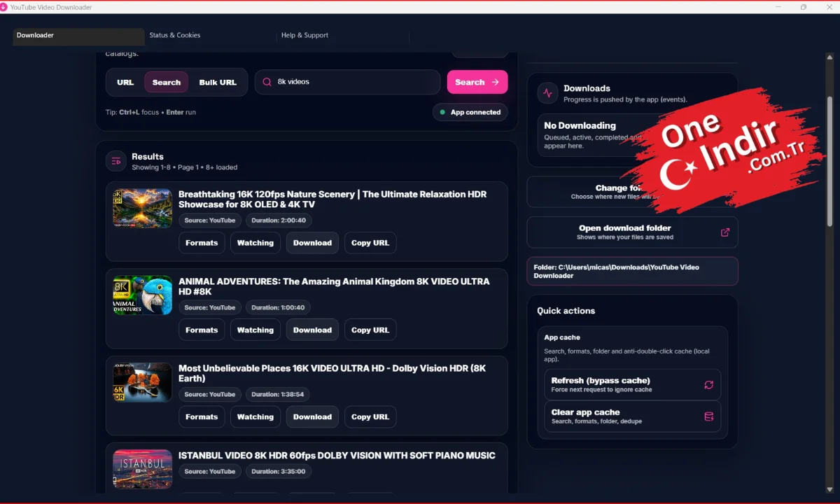Viewport: 840px width, 504px height.
Task: Click Watching for the ANIMAL ADVENTURES video
Action: [255, 330]
